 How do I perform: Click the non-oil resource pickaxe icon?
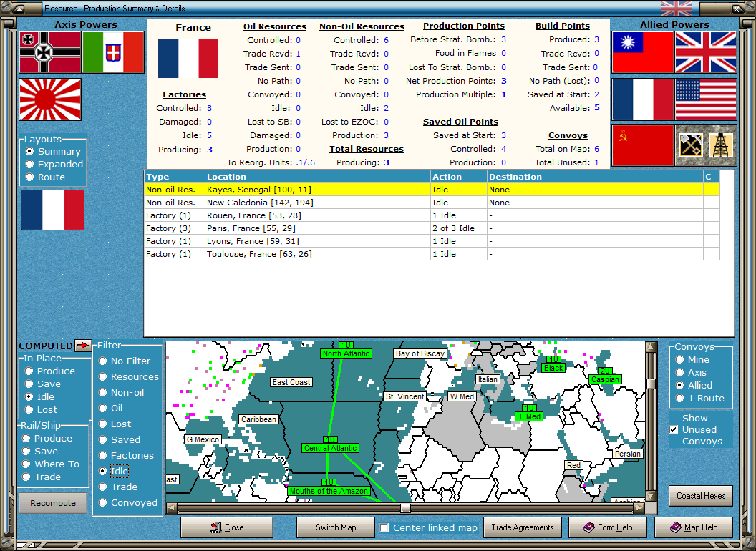(690, 145)
